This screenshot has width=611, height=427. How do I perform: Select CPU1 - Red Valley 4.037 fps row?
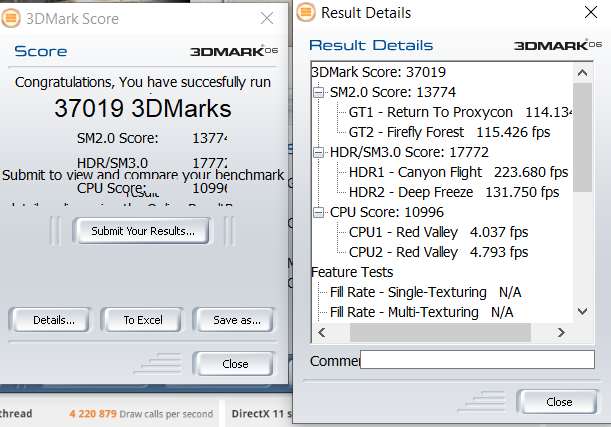(x=438, y=232)
